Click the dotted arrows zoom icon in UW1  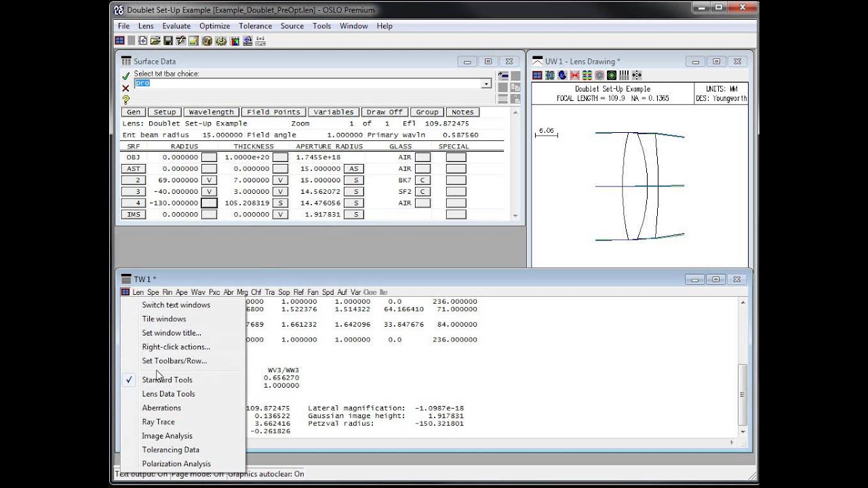(637, 75)
